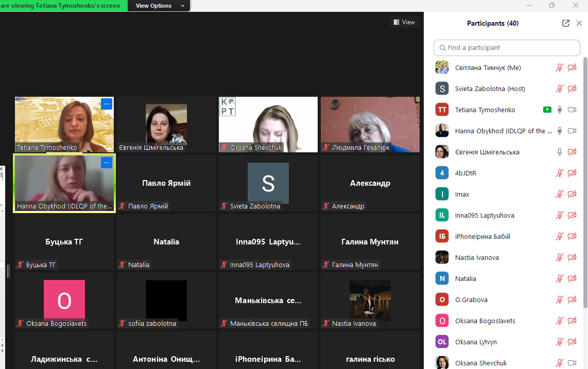Image resolution: width=588 pixels, height=369 pixels.
Task: Click the camera-off icon for O.Grabova
Action: [572, 300]
